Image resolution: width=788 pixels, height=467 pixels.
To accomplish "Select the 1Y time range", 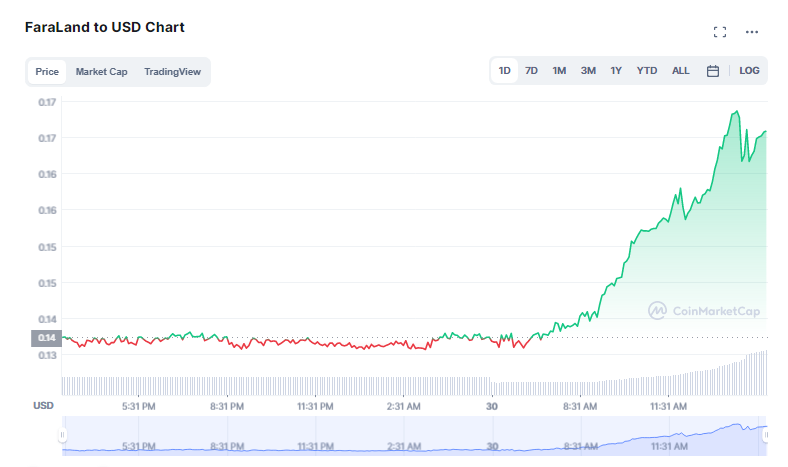I will click(x=616, y=71).
